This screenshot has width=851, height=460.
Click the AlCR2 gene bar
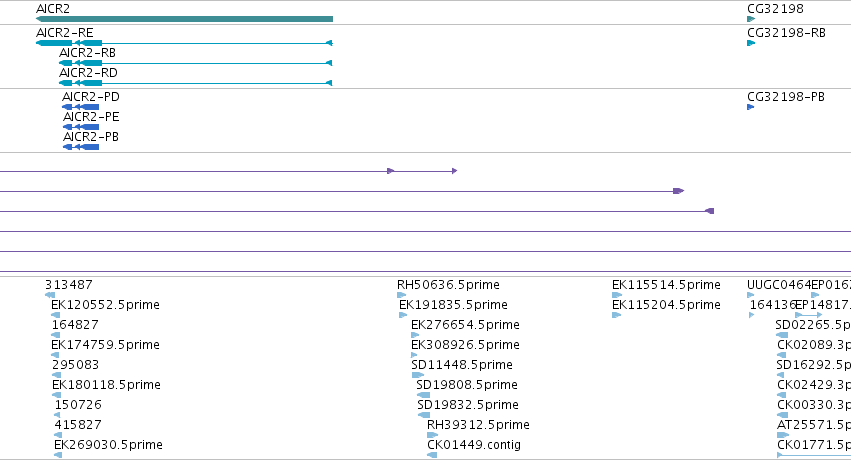coord(184,19)
